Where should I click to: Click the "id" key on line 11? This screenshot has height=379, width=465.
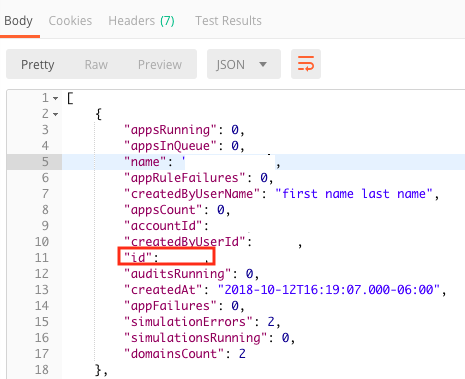tap(138, 258)
